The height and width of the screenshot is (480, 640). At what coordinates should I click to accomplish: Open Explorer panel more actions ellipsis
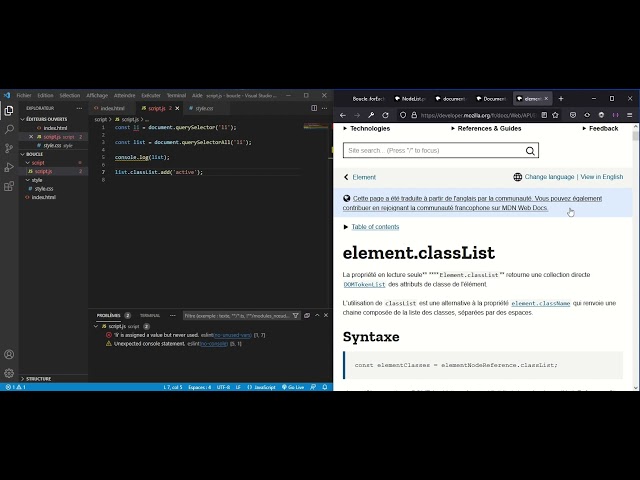click(79, 108)
